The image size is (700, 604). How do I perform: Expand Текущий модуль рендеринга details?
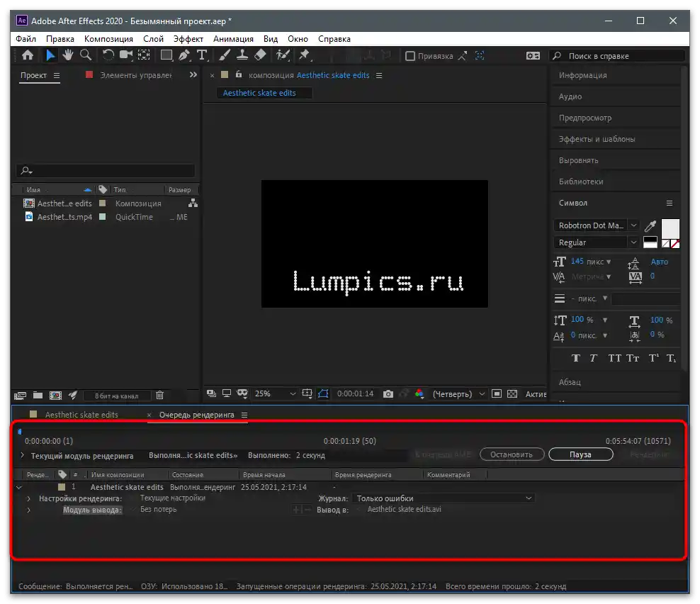[x=23, y=455]
